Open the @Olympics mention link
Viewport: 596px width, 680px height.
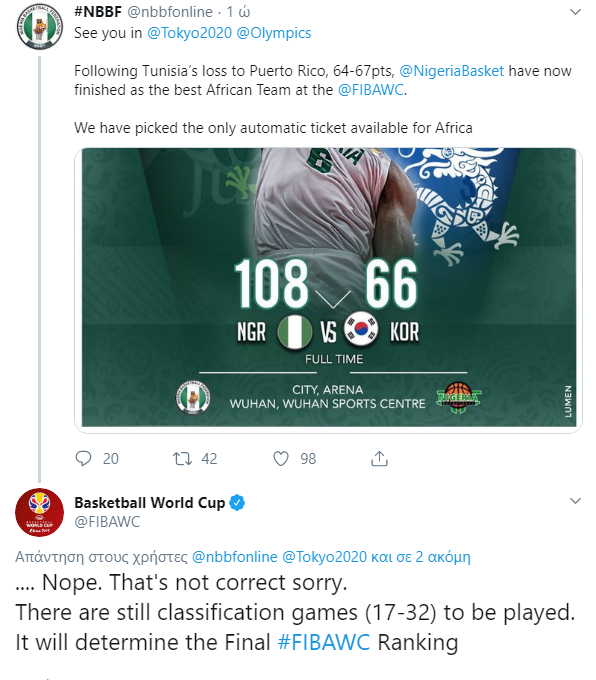click(x=274, y=33)
